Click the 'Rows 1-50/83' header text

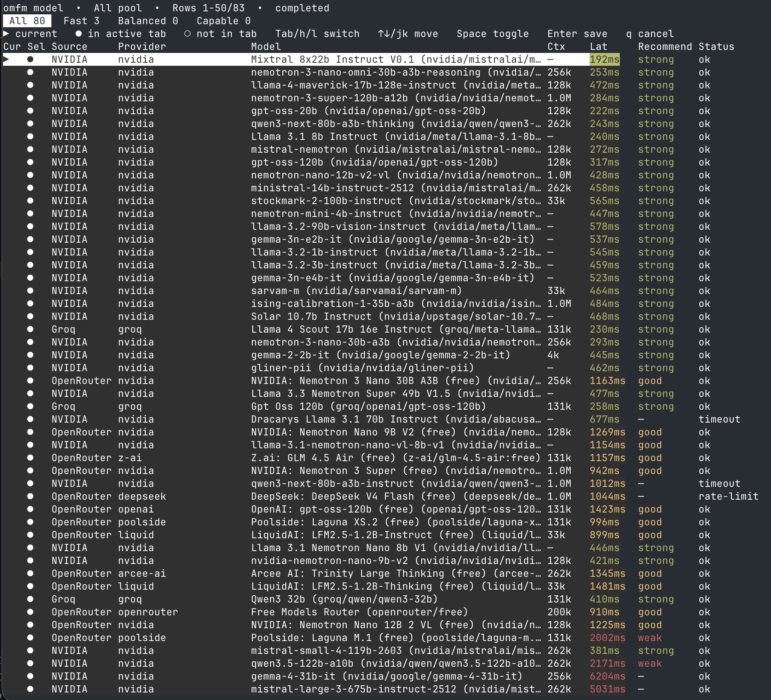(x=208, y=8)
